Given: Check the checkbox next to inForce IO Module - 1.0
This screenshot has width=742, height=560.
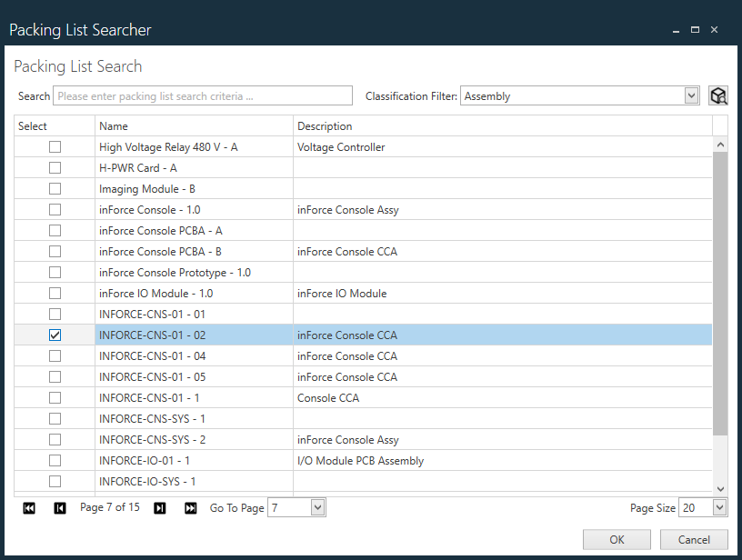Looking at the screenshot, I should (x=55, y=293).
